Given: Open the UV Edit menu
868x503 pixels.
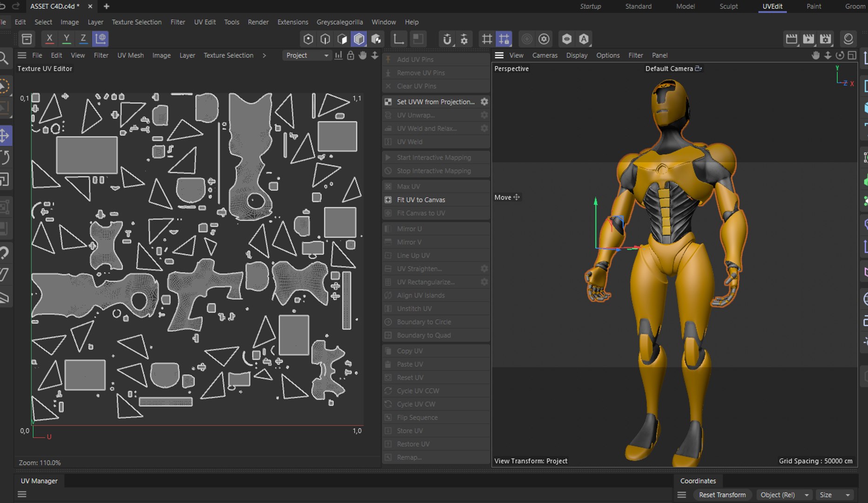Looking at the screenshot, I should pos(205,22).
